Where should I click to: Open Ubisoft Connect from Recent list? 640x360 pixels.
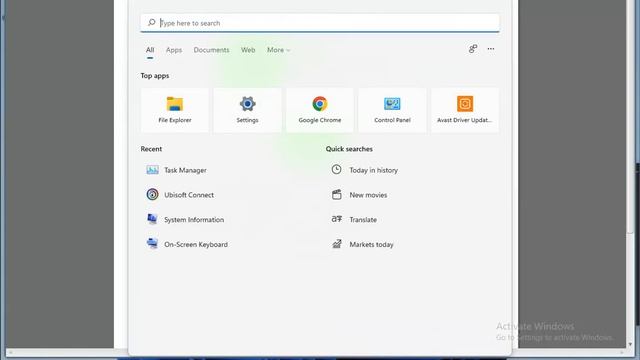pyautogui.click(x=189, y=195)
